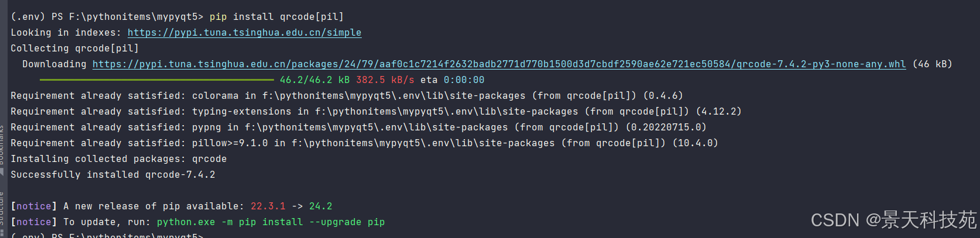Open the pypi.tuna.tsinghua.edu.cn/simple index link
The height and width of the screenshot is (238, 980).
coord(244,33)
